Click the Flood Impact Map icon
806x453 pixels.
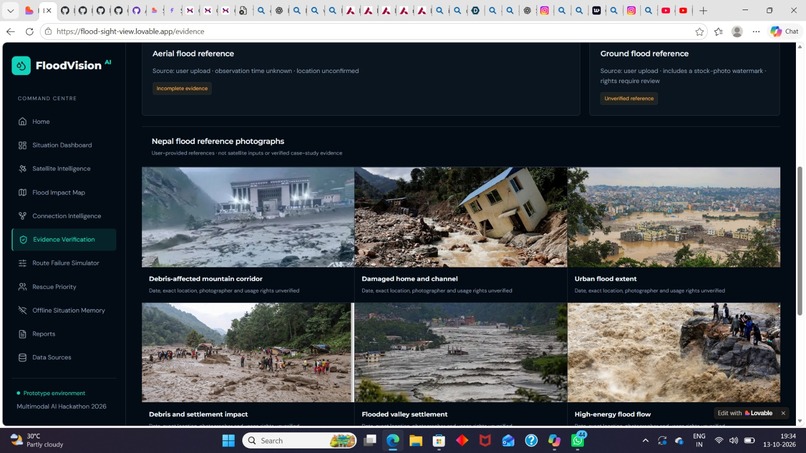pyautogui.click(x=23, y=192)
